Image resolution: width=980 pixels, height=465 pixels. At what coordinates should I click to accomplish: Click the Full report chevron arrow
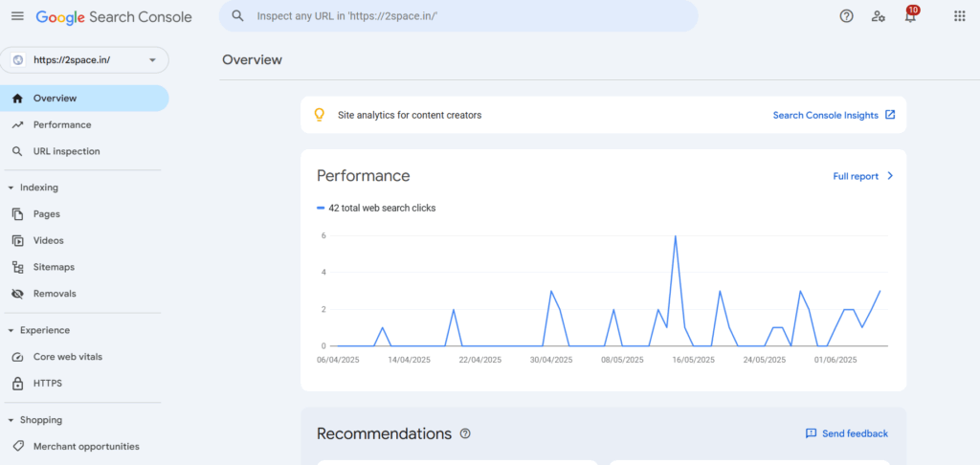click(x=890, y=176)
